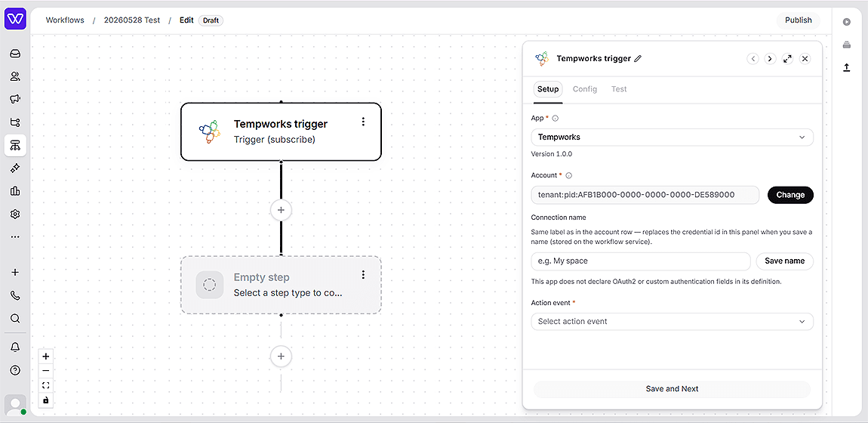This screenshot has width=868, height=423.
Task: Open the megaphone campaigns icon
Action: pos(15,99)
